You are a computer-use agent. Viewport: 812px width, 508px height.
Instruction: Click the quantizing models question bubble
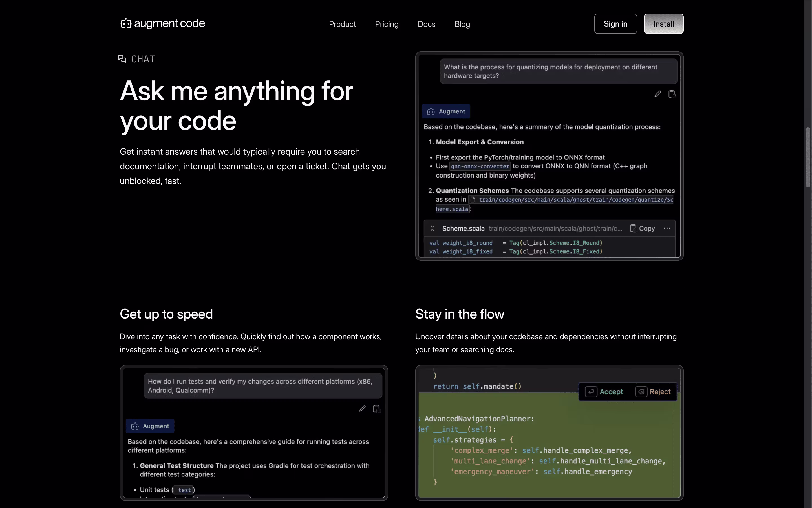pos(559,71)
